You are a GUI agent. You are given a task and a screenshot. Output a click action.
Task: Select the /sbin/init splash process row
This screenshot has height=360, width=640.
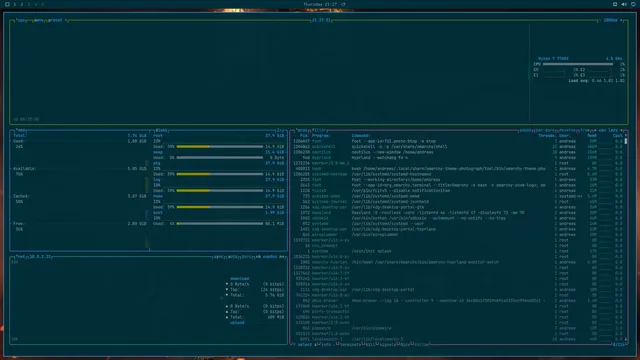(x=458, y=251)
